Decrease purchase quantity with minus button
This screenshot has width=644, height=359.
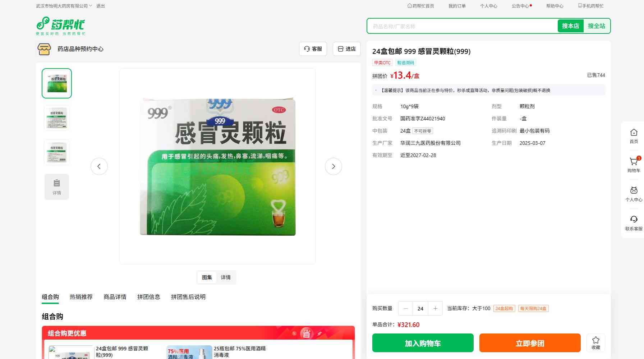click(406, 309)
